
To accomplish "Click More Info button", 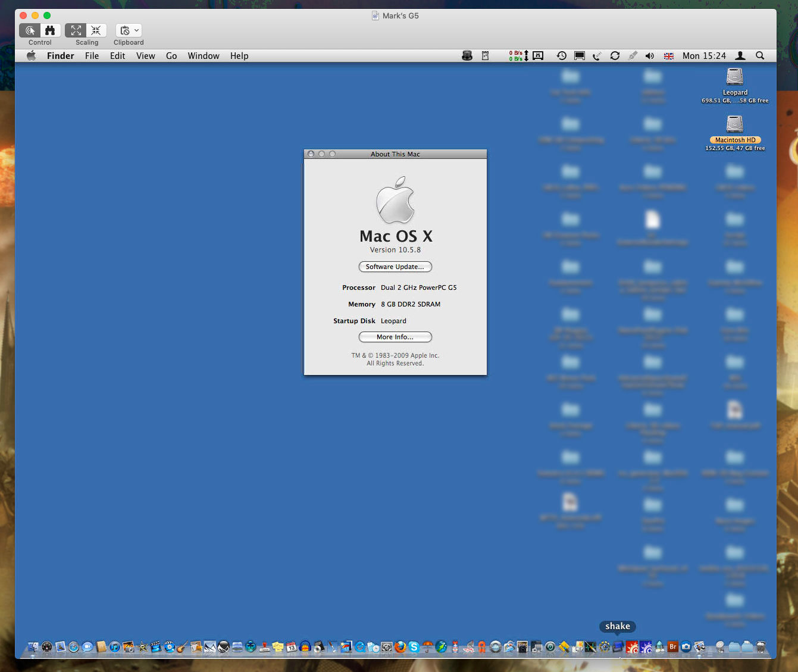I will pos(395,337).
